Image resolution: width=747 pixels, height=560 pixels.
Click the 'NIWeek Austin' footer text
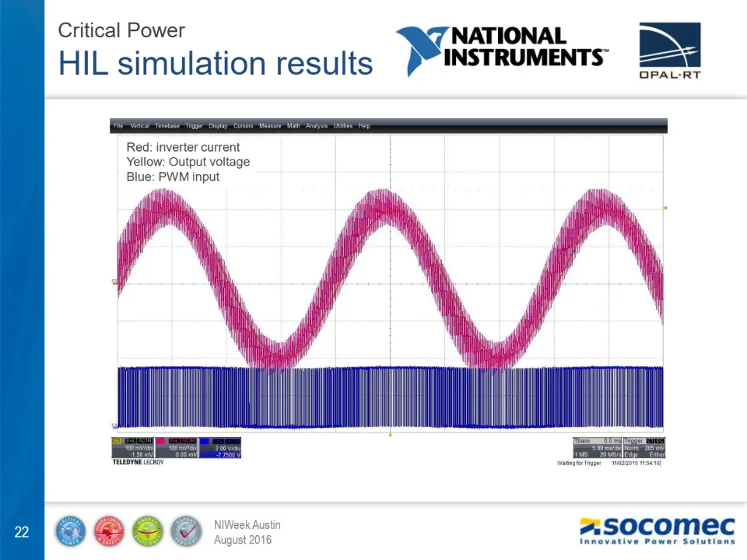tap(247, 525)
